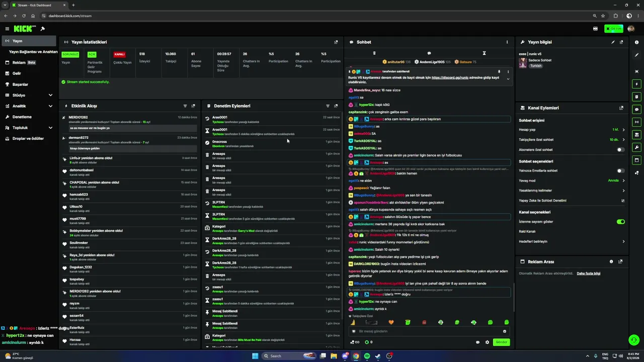Open Spotify from the Windows taskbar
Viewport: 644px width, 362px height.
click(367, 356)
